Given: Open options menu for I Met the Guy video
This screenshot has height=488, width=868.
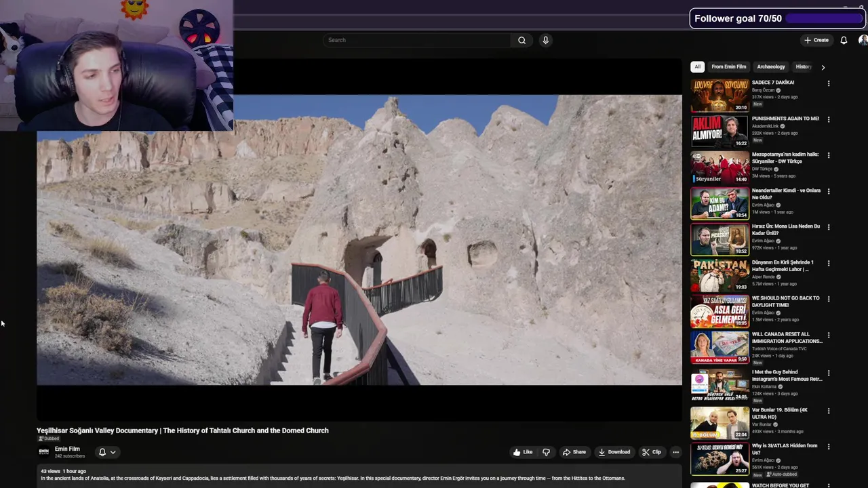Looking at the screenshot, I should (x=828, y=373).
